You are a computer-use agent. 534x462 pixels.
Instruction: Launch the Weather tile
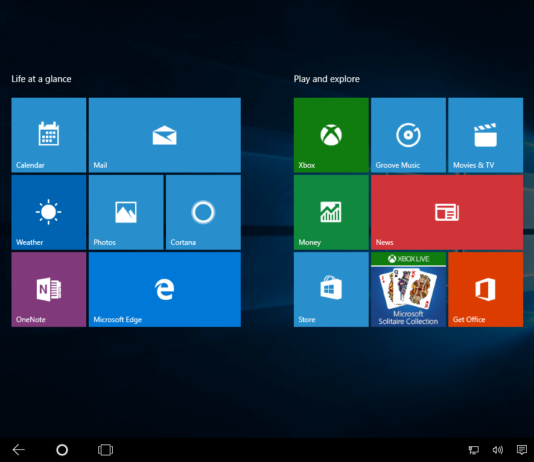pos(49,212)
